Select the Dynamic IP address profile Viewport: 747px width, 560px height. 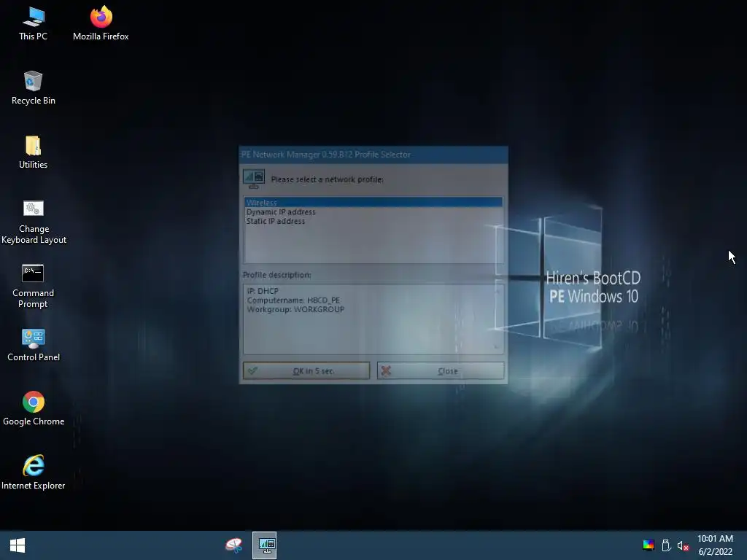[x=373, y=212]
